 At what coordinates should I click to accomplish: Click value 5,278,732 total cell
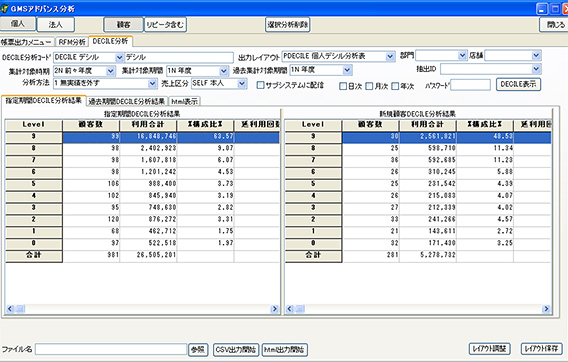[438, 255]
